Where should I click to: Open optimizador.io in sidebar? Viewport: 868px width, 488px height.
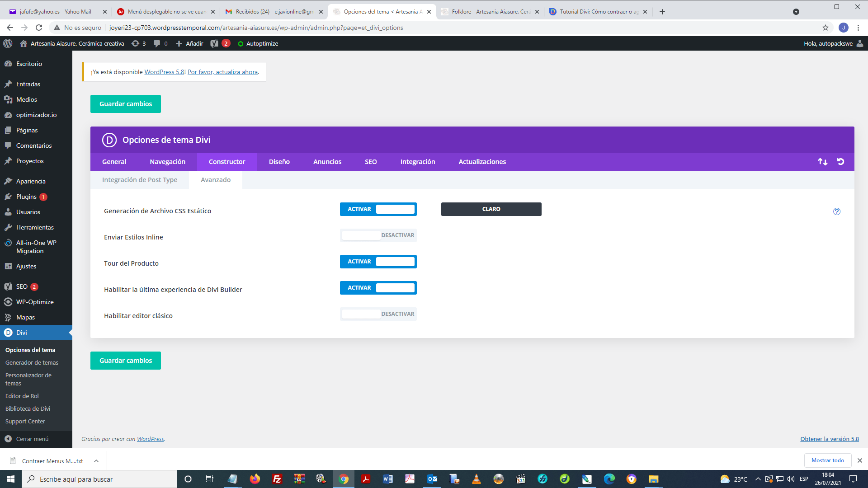[x=36, y=115]
